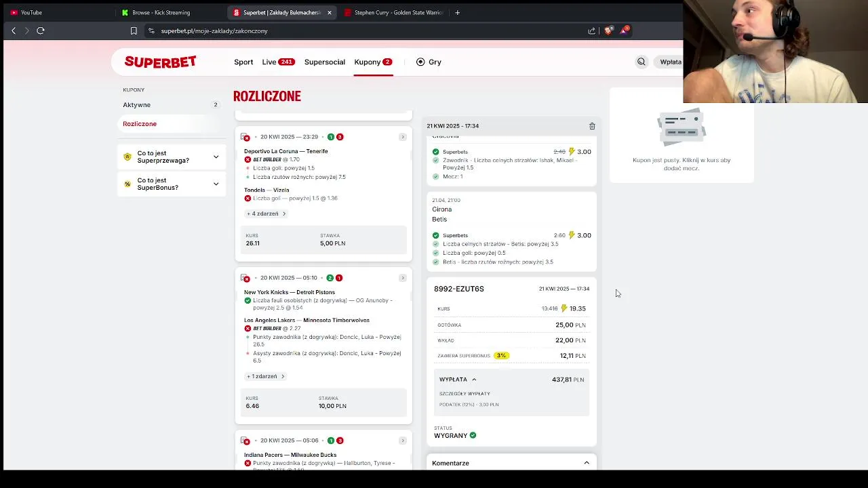This screenshot has width=868, height=488.
Task: Open the Sport section
Action: (243, 62)
